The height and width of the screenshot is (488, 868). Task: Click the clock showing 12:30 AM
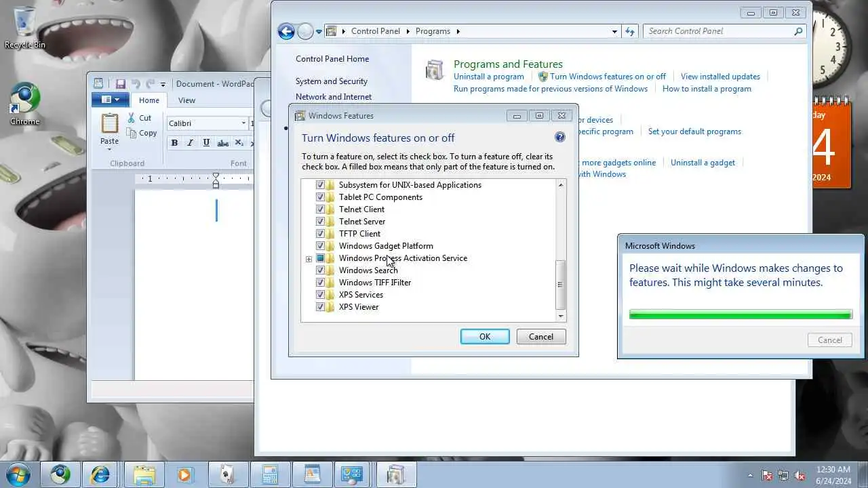(x=834, y=470)
